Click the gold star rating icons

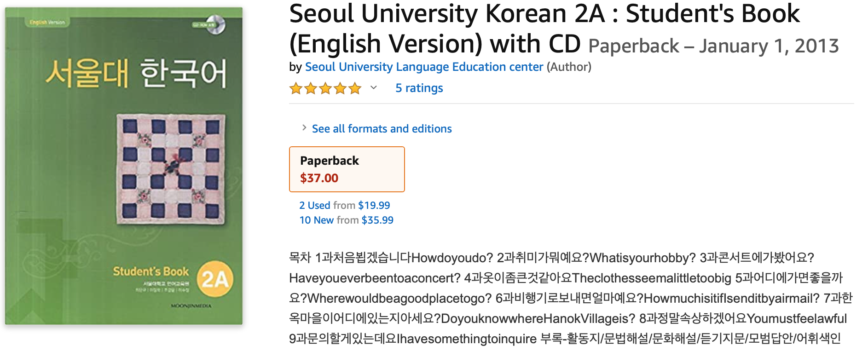pyautogui.click(x=325, y=88)
